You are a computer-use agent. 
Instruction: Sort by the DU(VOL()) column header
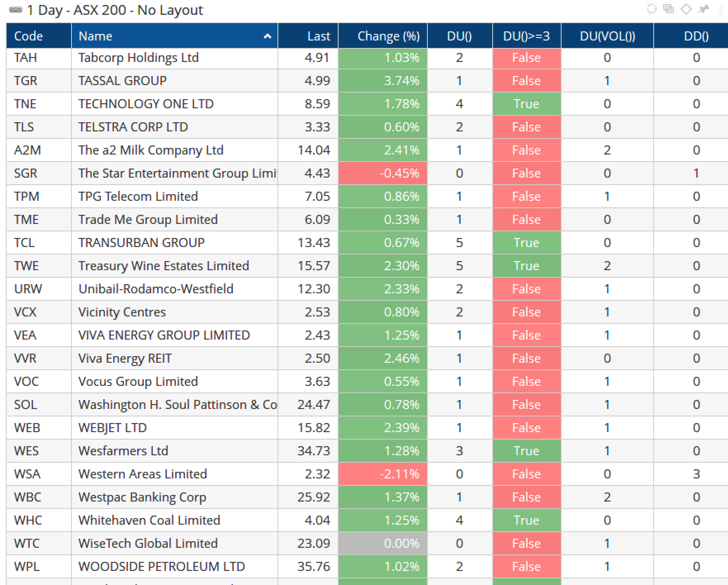point(607,36)
